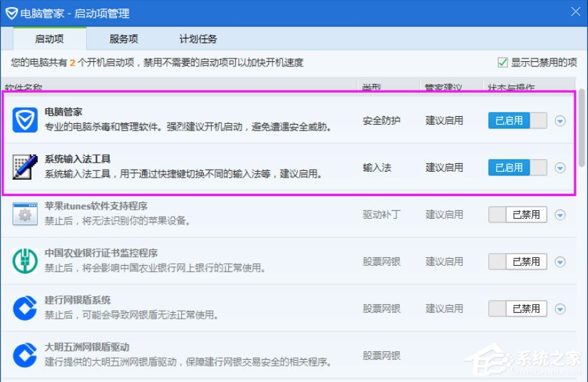Uncheck 显示已禁用的项 checkbox
Viewport: 588px width, 382px height.
point(502,62)
